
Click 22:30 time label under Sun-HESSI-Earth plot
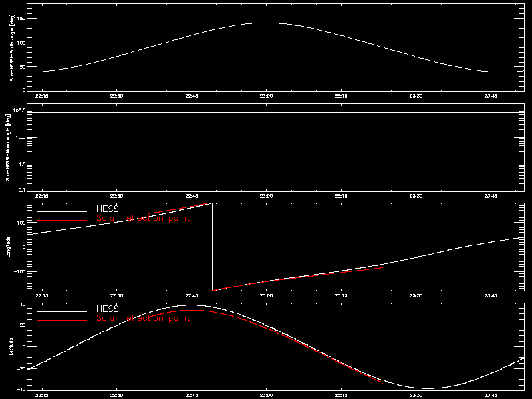click(x=117, y=96)
